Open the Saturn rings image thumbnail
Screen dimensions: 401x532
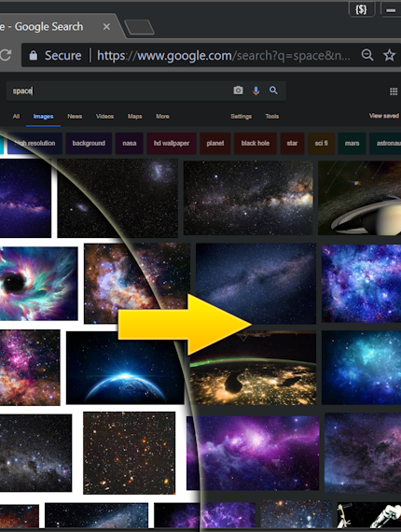(x=360, y=198)
